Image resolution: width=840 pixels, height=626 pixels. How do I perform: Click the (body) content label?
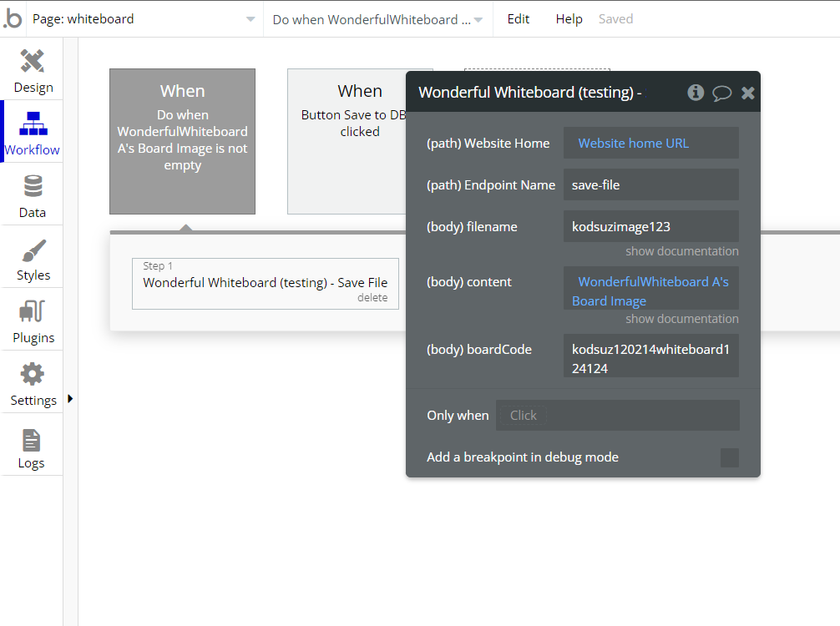point(468,282)
